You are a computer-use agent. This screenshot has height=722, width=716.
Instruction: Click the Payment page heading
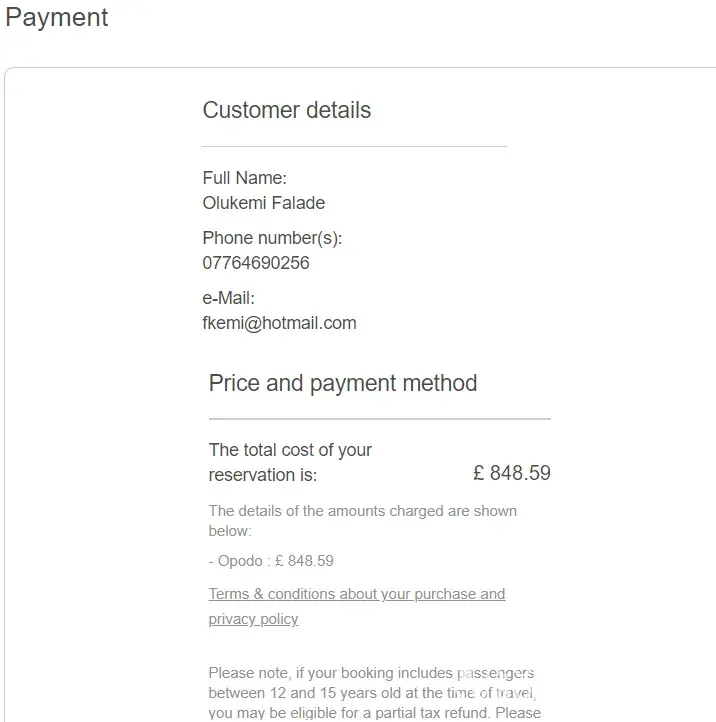click(57, 18)
